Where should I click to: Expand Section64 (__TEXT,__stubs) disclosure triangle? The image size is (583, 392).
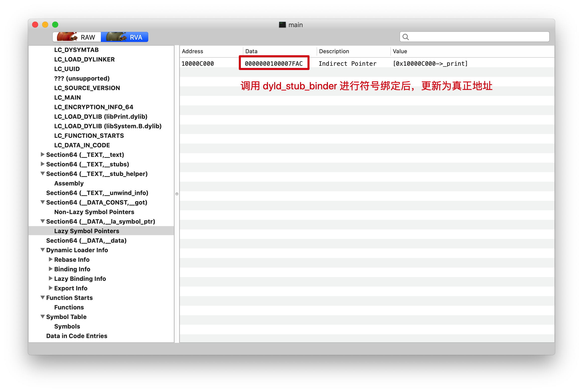tap(43, 164)
